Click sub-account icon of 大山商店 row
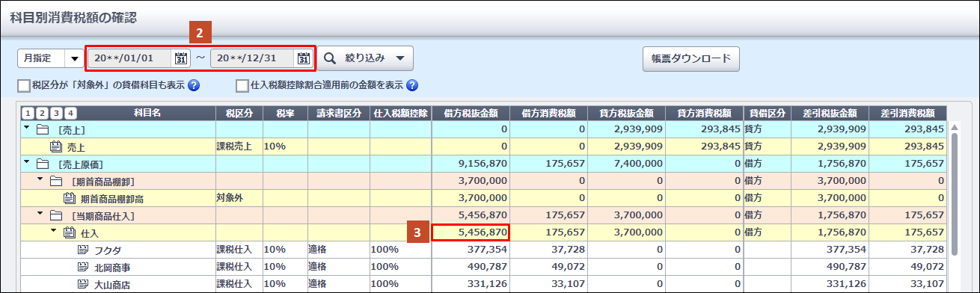980x293 pixels. pyautogui.click(x=82, y=283)
